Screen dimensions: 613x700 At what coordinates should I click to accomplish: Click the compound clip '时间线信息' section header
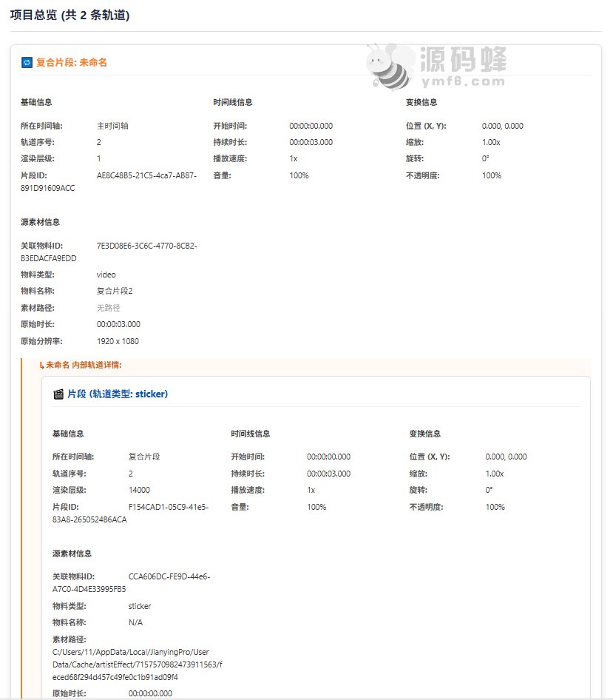[x=233, y=102]
